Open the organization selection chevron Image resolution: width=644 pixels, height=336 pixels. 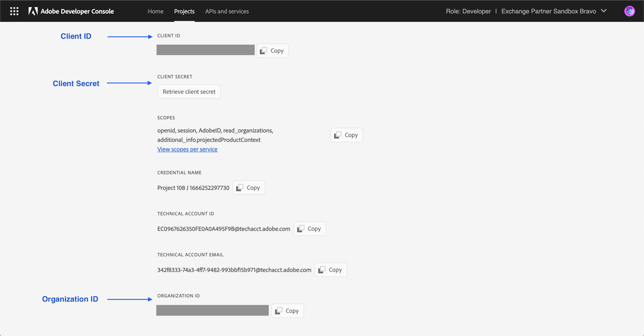point(604,11)
